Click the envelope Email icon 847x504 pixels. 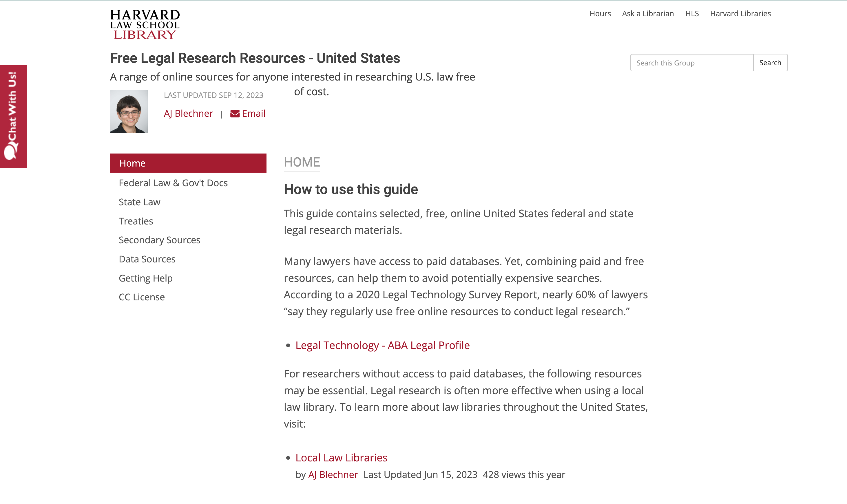[x=235, y=114]
